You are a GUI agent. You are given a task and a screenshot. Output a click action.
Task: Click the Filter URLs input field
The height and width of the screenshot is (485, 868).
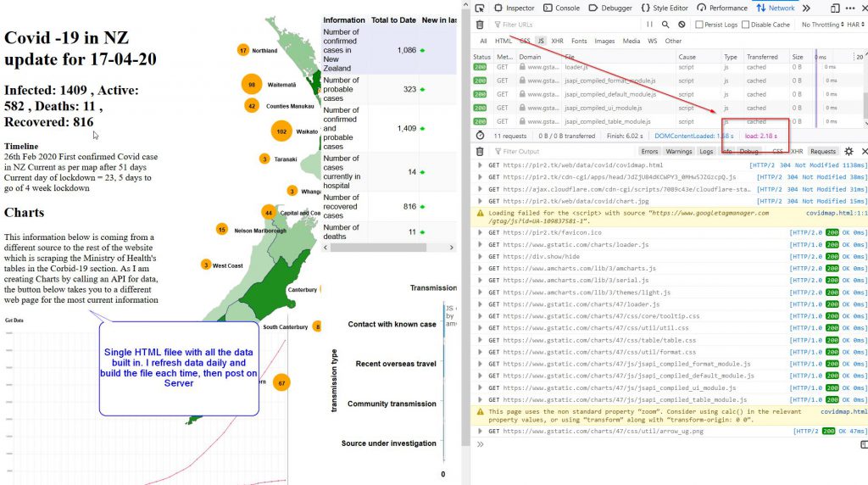[x=559, y=25]
